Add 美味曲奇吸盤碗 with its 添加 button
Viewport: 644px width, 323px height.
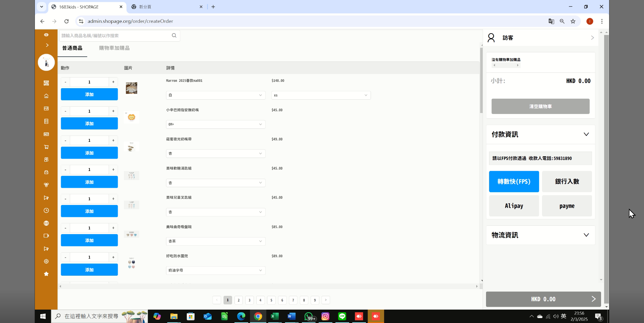point(89,240)
